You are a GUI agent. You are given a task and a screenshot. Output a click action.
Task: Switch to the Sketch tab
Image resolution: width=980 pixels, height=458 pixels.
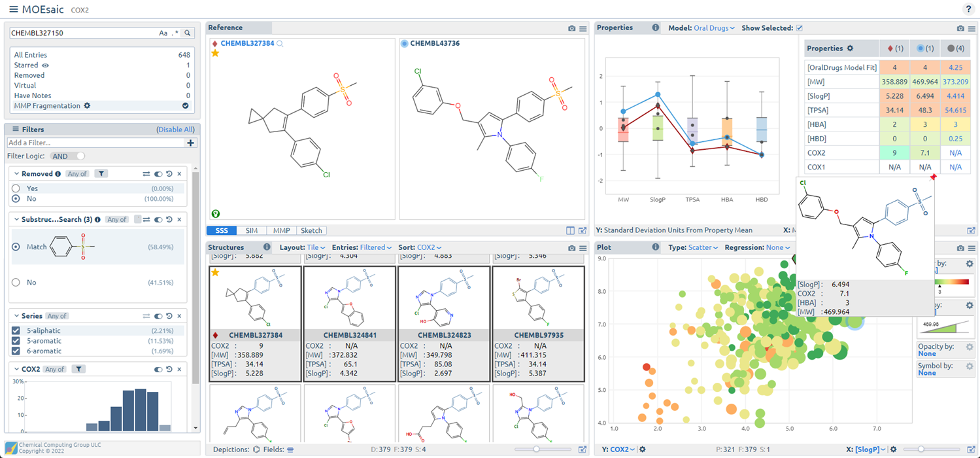[x=311, y=230]
